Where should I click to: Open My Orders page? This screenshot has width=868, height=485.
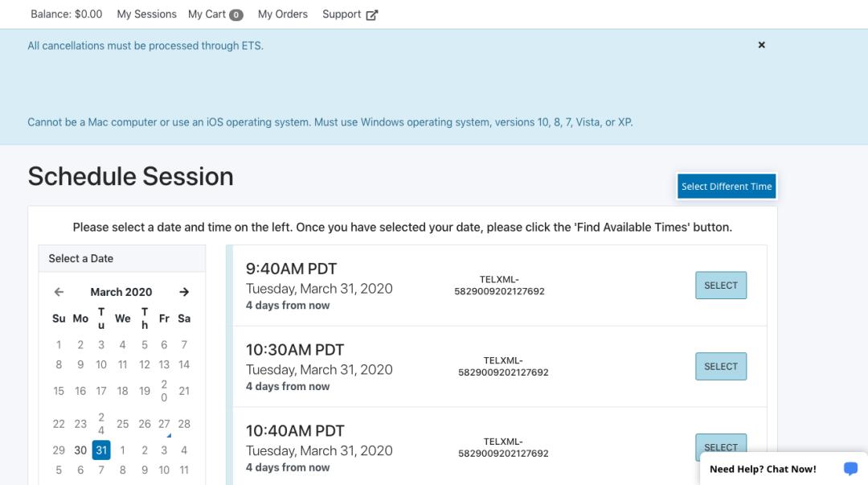point(283,14)
